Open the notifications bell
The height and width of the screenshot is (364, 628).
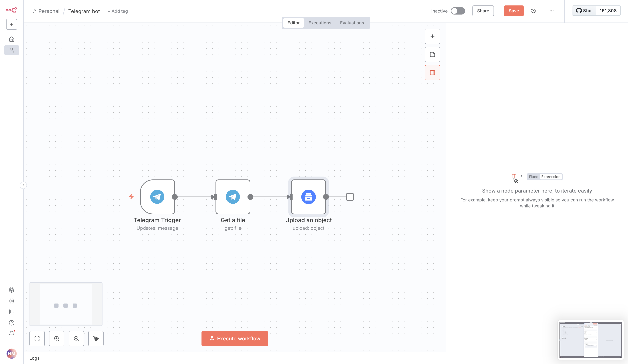click(11, 334)
